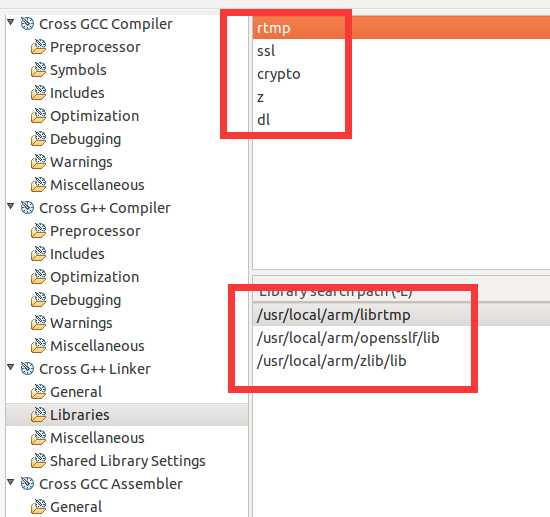Click the General icon under Cross G++ Linker

pos(38,392)
